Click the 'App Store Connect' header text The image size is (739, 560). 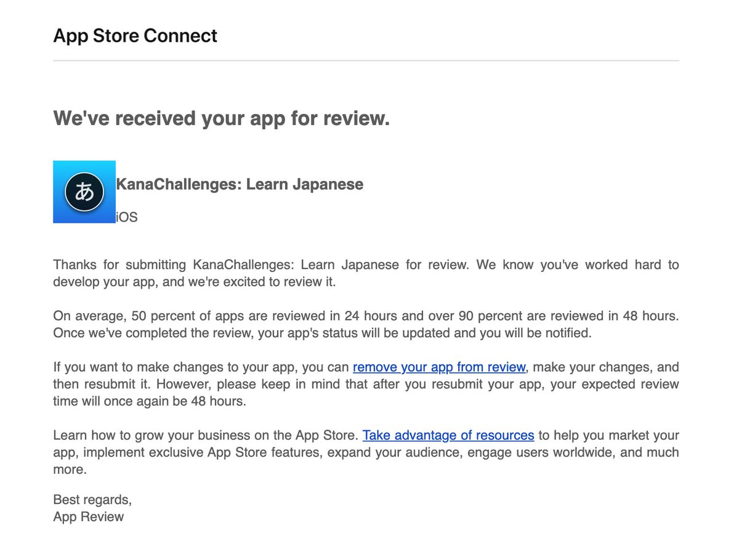[135, 36]
